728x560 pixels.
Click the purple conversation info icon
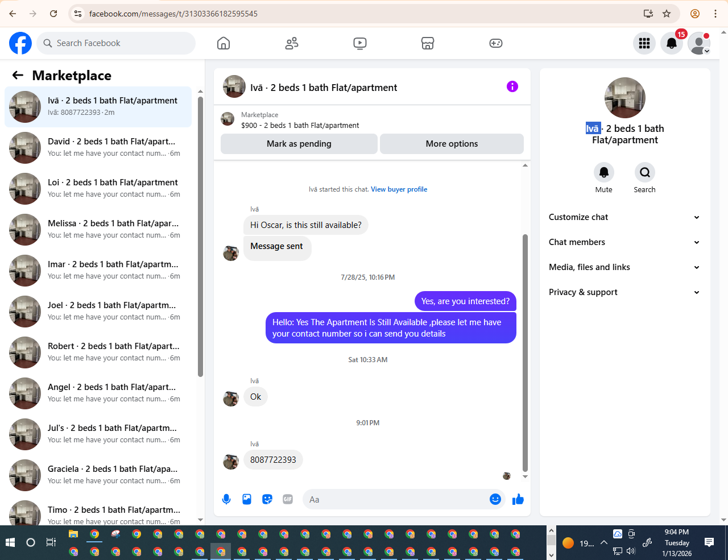click(512, 86)
